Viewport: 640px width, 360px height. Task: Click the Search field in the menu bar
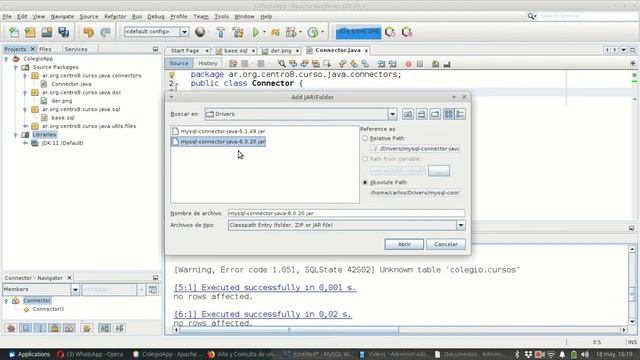(x=588, y=16)
